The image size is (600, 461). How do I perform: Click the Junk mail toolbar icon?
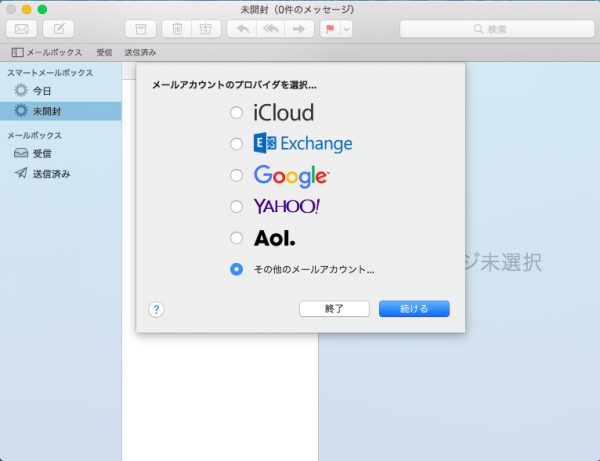(x=206, y=29)
